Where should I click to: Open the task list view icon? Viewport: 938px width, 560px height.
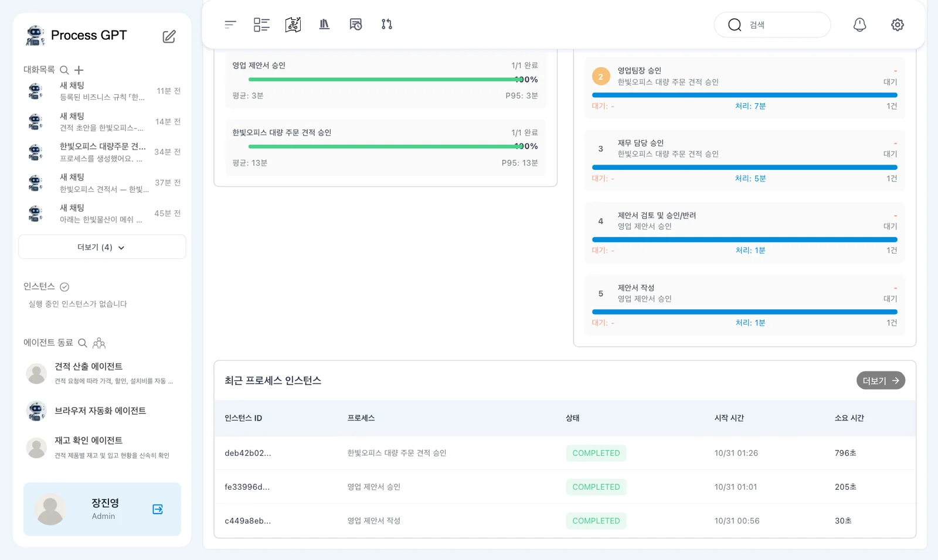261,25
